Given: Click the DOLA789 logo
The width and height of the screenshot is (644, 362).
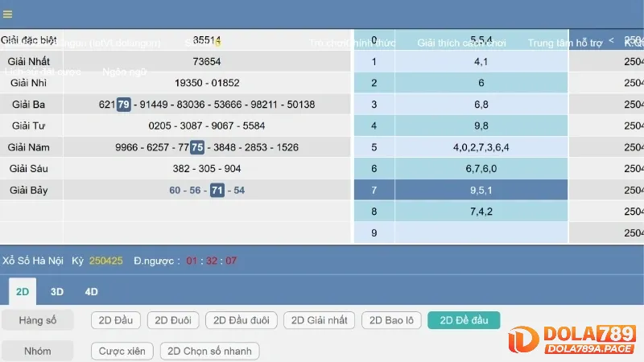Looking at the screenshot, I should pos(578,338).
